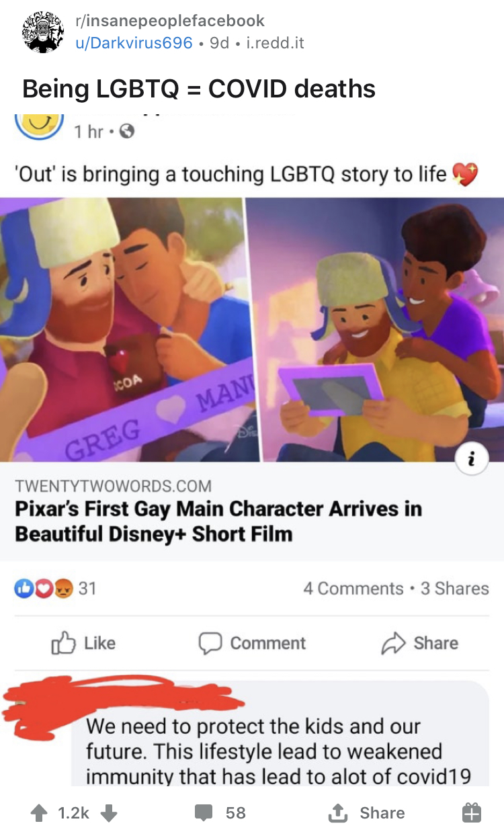
Task: Open the right photo frame thumbnail
Action: click(x=376, y=329)
